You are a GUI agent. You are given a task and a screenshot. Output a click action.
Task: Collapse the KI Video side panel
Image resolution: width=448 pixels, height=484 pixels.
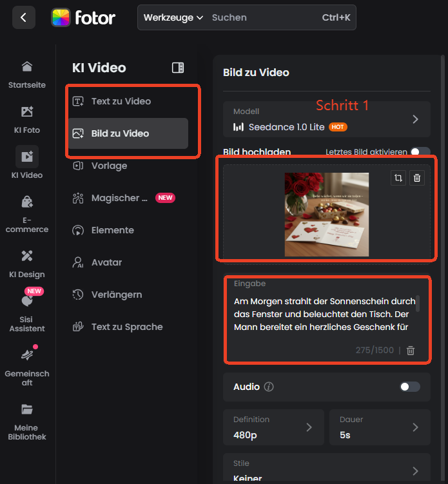tap(178, 68)
